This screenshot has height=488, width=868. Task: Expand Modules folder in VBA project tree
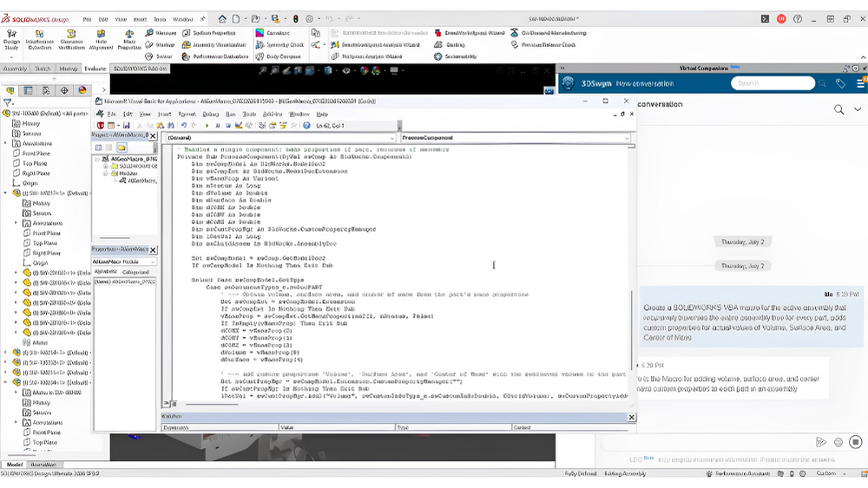pos(105,174)
